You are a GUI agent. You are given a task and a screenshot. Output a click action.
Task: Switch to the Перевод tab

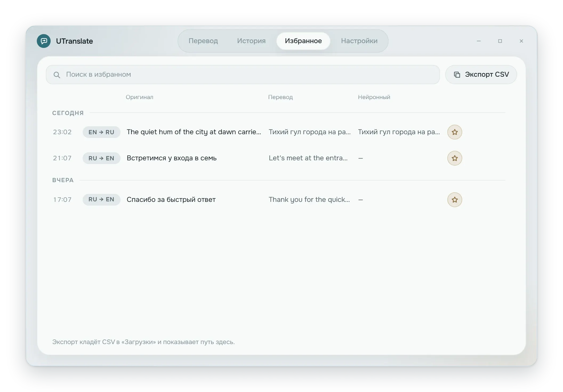point(203,41)
